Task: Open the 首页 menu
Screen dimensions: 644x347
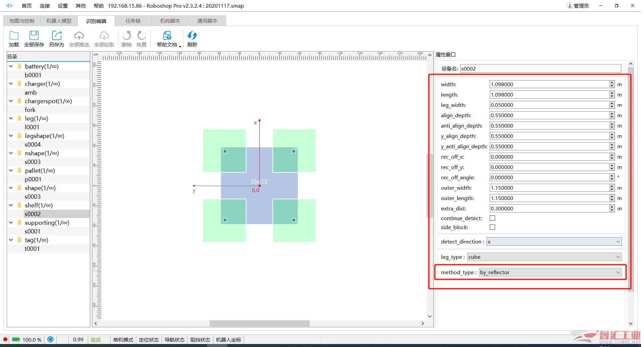Action: pyautogui.click(x=27, y=6)
